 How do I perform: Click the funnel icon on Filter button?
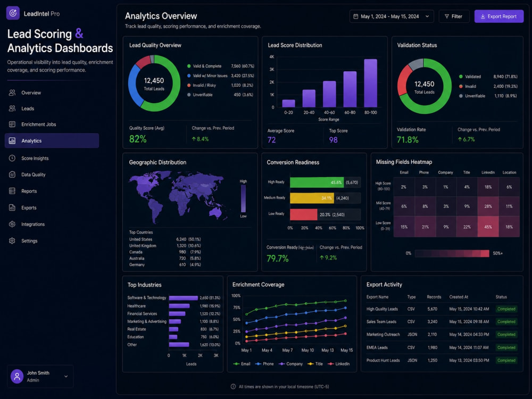(x=447, y=16)
